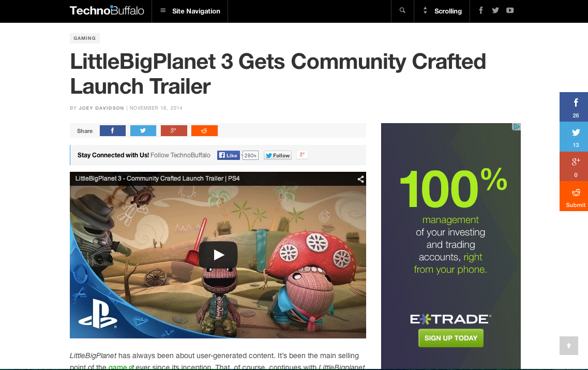Go to TechnoBuffalo homepage via logo
Image resolution: width=588 pixels, height=370 pixels.
(x=107, y=10)
